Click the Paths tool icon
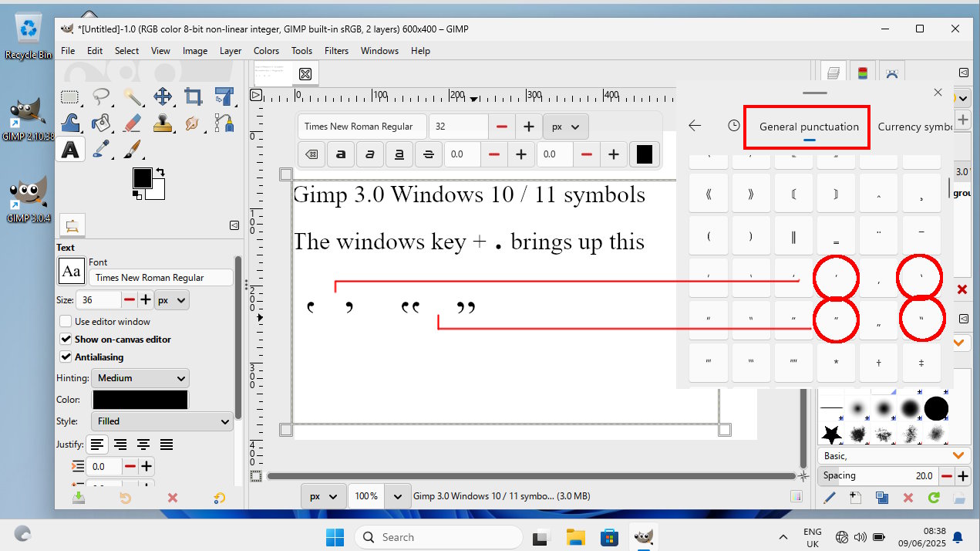This screenshot has height=551, width=980. tap(224, 123)
